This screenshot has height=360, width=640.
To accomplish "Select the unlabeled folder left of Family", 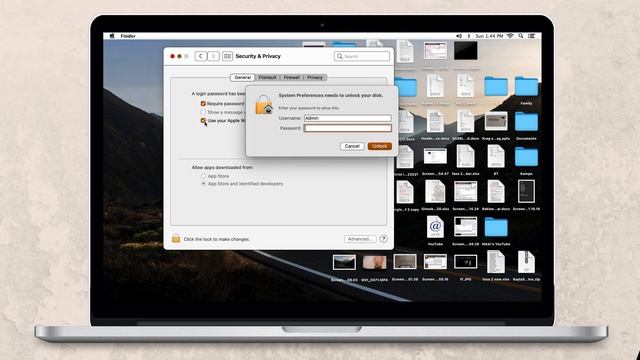I will 496,87.
